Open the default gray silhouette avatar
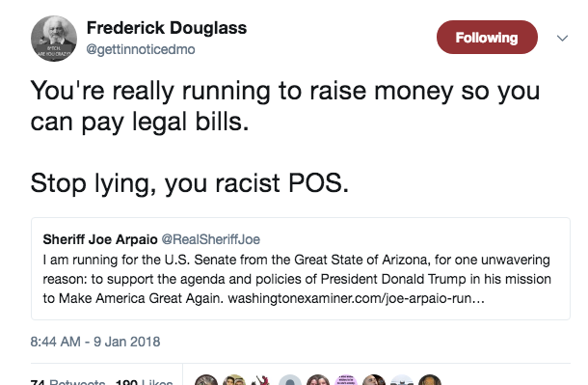The width and height of the screenshot is (588, 385). coord(290,380)
